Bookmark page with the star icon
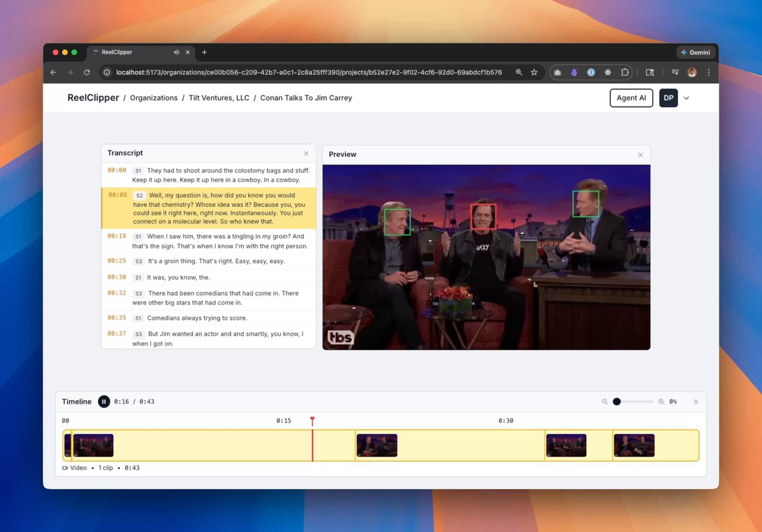The image size is (762, 532). [534, 72]
